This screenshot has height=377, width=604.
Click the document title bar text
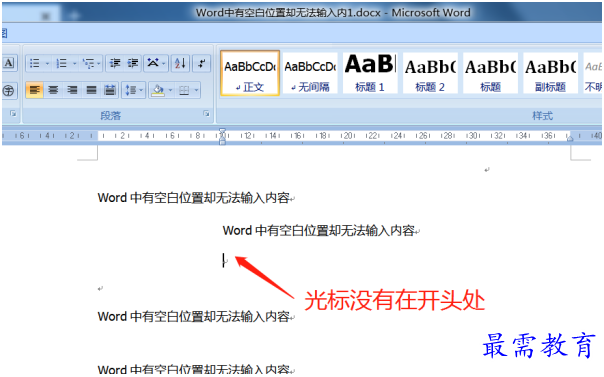(x=333, y=13)
